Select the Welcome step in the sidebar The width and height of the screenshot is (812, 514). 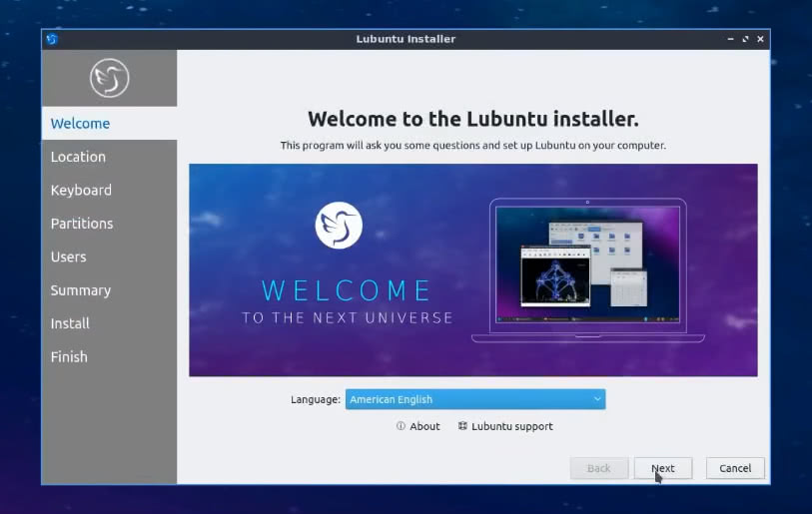pos(80,124)
